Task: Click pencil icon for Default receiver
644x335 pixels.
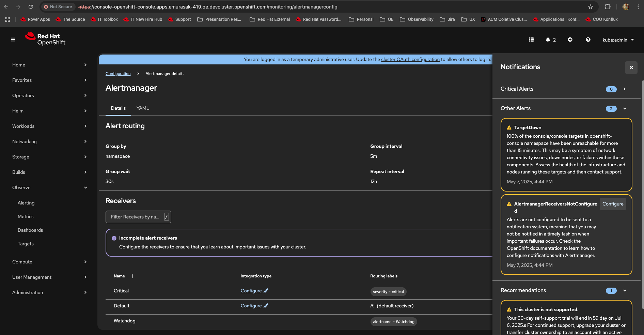Action: [266, 306]
